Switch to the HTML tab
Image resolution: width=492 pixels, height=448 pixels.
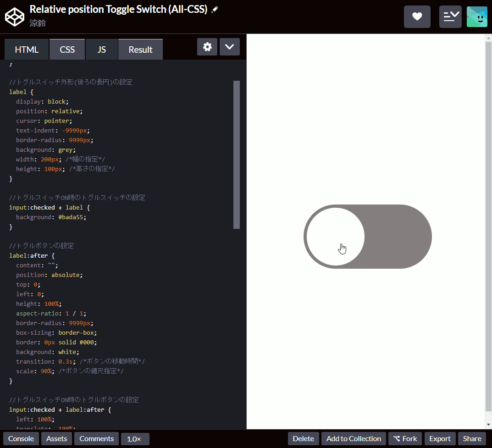coord(26,49)
